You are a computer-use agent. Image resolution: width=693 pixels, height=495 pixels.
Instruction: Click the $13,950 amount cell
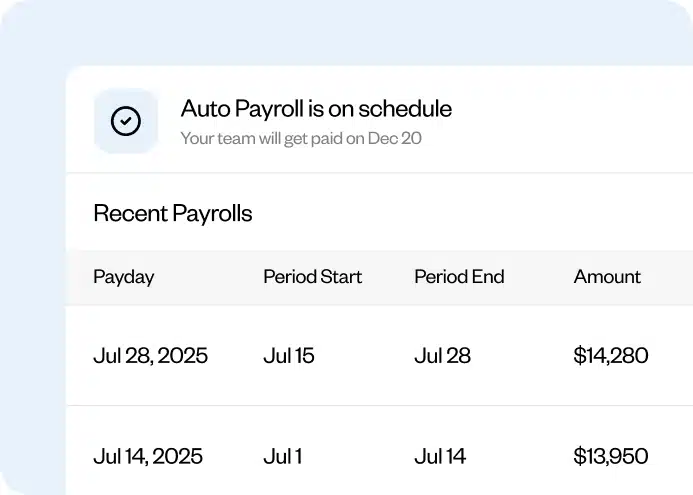(x=611, y=456)
